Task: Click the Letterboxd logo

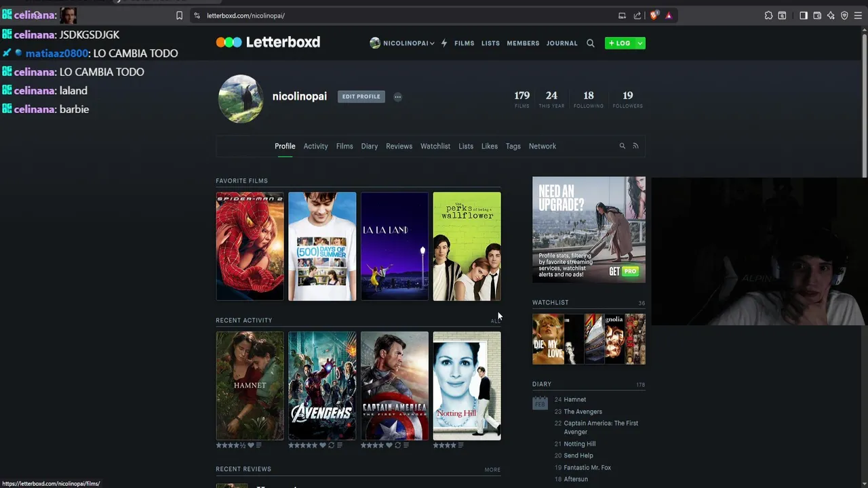Action: pos(268,42)
